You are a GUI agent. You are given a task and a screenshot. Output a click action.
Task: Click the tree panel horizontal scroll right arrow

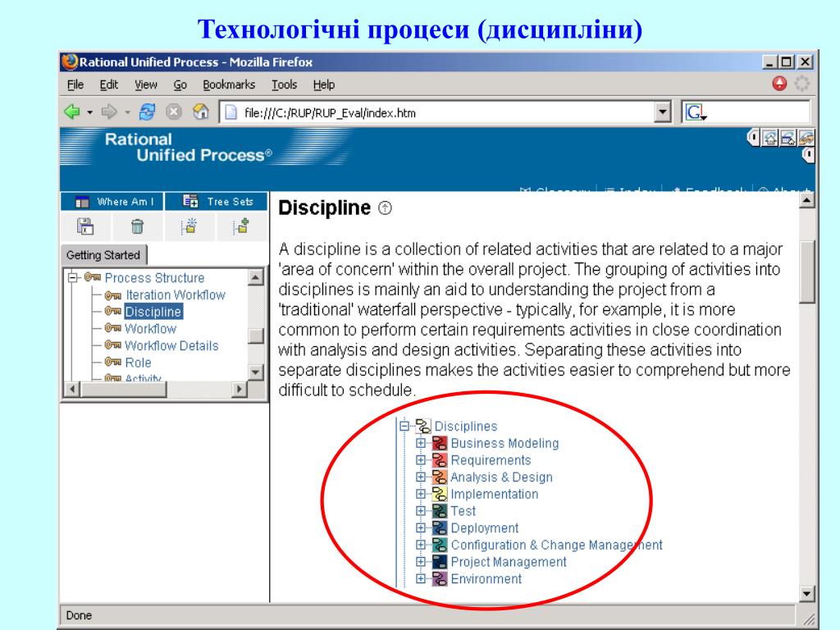[x=240, y=389]
